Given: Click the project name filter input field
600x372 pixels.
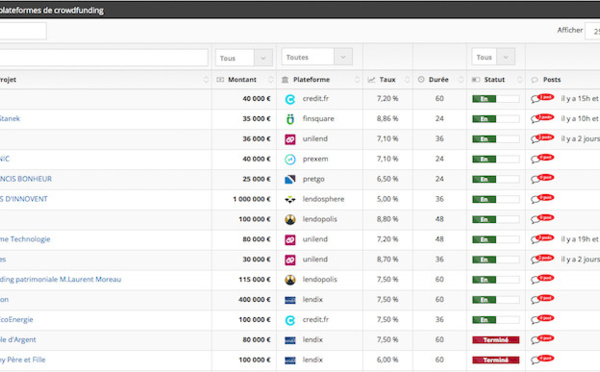Looking at the screenshot, I should [x=104, y=58].
